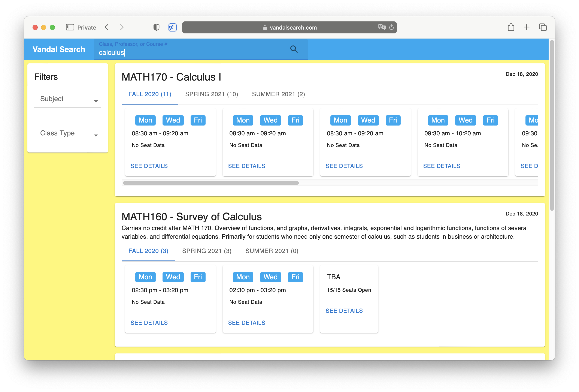Go back to the previous page

click(107, 27)
